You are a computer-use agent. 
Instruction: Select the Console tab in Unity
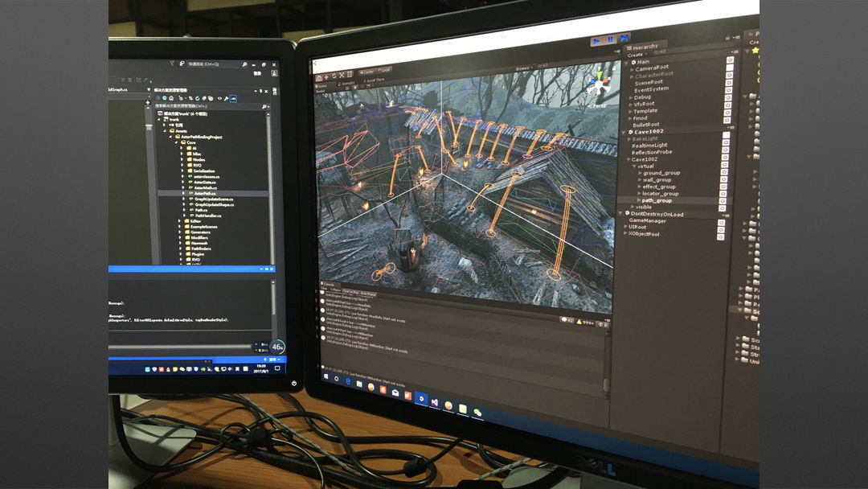coord(330,285)
